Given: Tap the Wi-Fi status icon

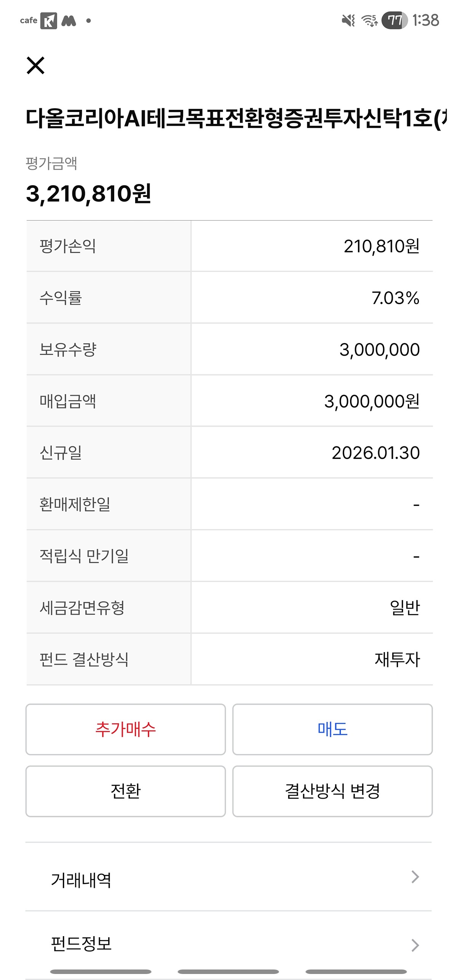Looking at the screenshot, I should coord(369,20).
